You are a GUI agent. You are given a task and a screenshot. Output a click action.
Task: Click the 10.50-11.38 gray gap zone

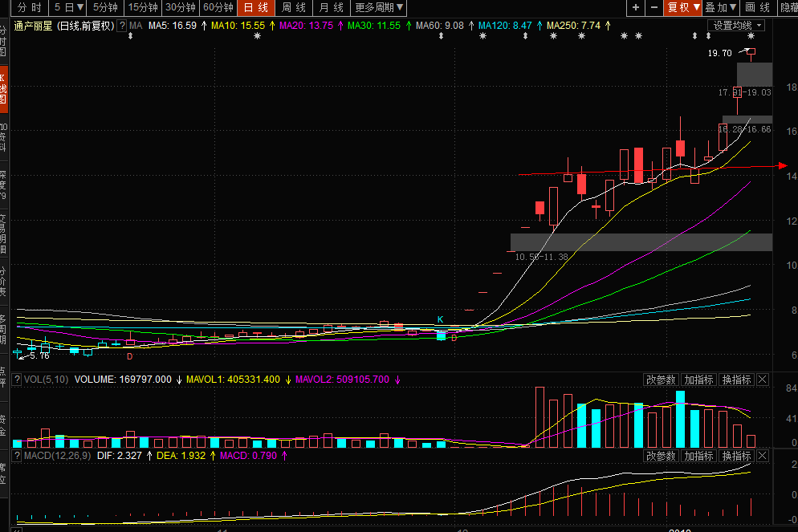641,242
